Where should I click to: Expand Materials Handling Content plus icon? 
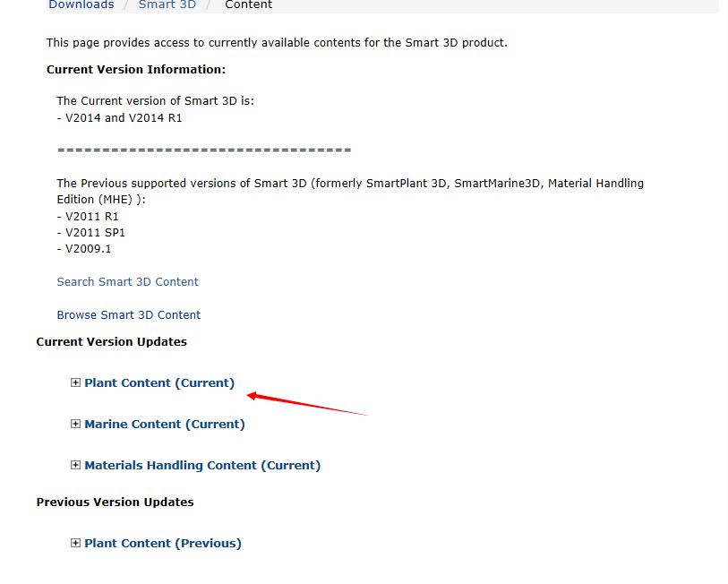(x=75, y=465)
